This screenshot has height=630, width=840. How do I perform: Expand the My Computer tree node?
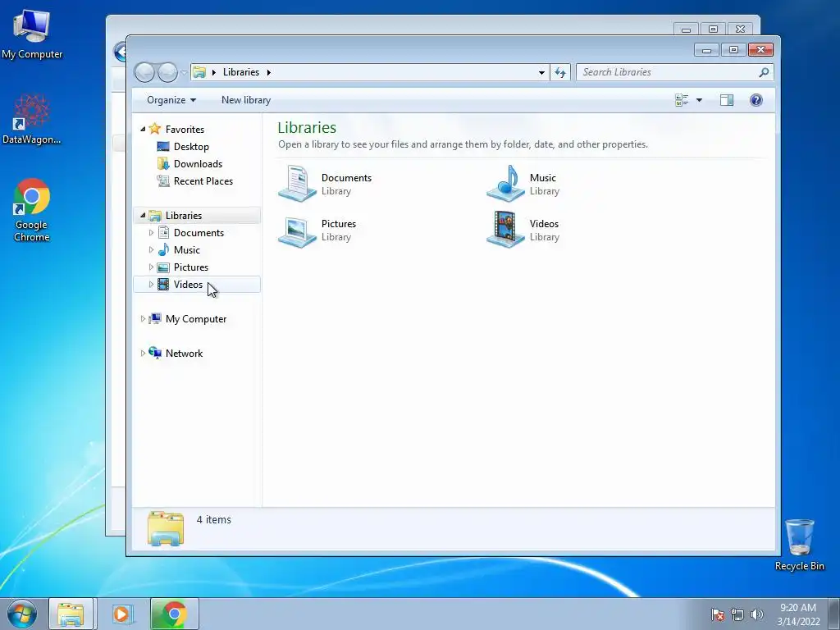click(x=143, y=319)
